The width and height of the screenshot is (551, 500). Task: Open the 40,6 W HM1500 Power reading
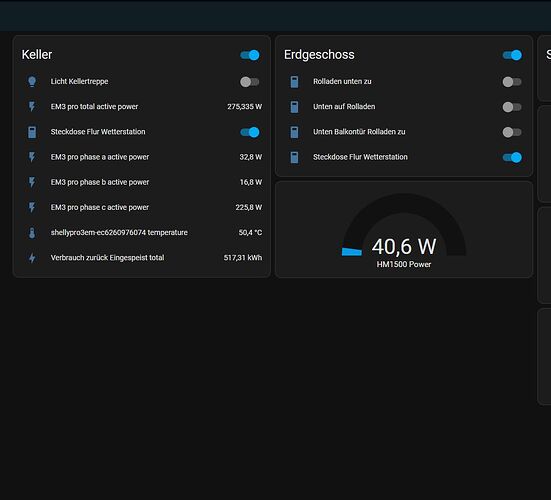pos(404,246)
